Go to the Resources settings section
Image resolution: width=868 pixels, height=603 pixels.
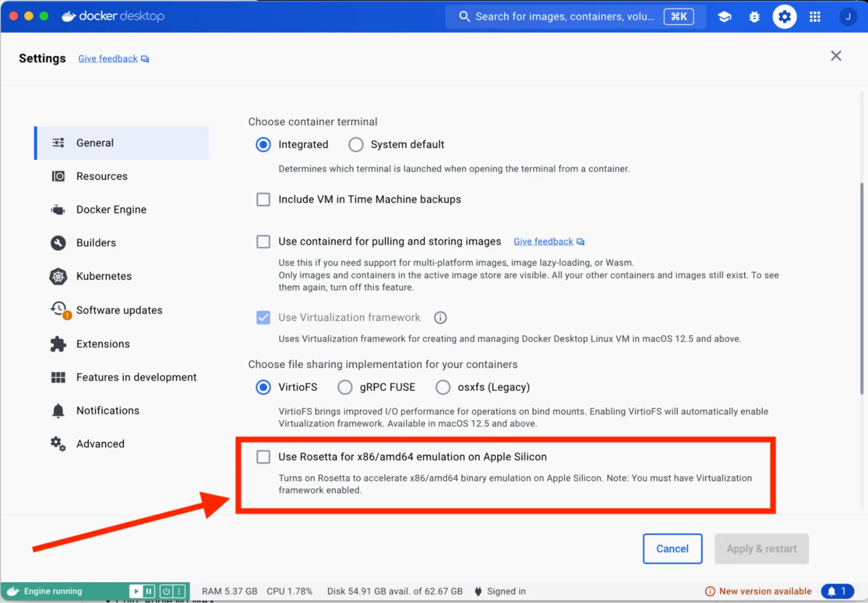121,176
